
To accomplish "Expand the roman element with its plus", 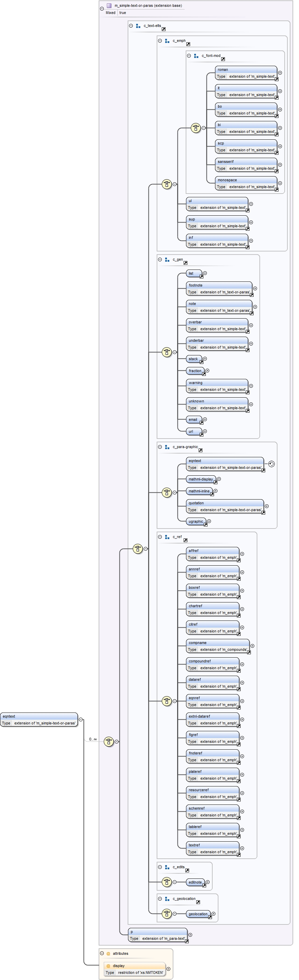I will pyautogui.click(x=280, y=73).
